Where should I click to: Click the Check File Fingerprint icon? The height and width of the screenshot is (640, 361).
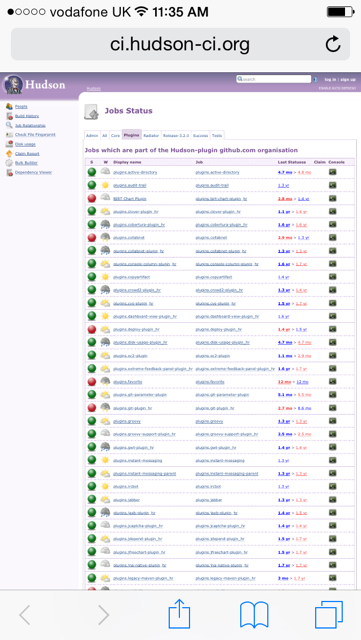[x=9, y=134]
